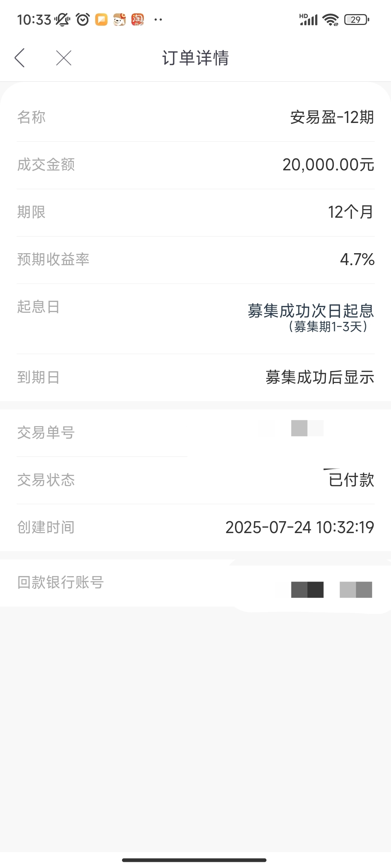Tap the blurred 回款银行账号 value
This screenshot has width=391, height=868.
click(x=332, y=590)
